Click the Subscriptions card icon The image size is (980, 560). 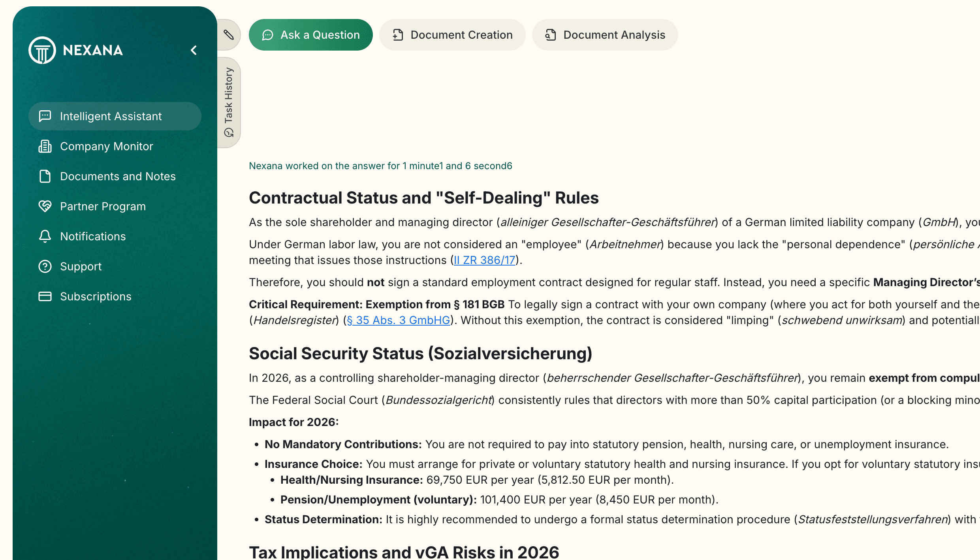[x=45, y=296]
